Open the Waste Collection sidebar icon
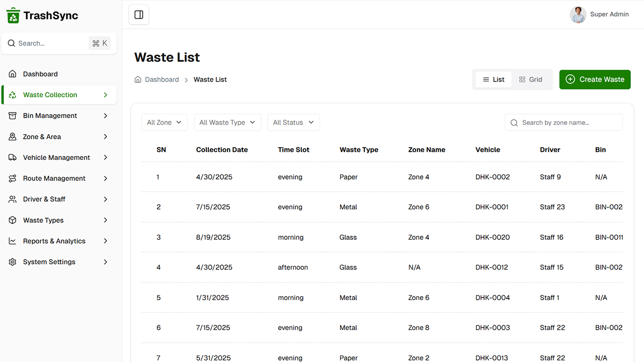The image size is (644, 362). (x=12, y=95)
